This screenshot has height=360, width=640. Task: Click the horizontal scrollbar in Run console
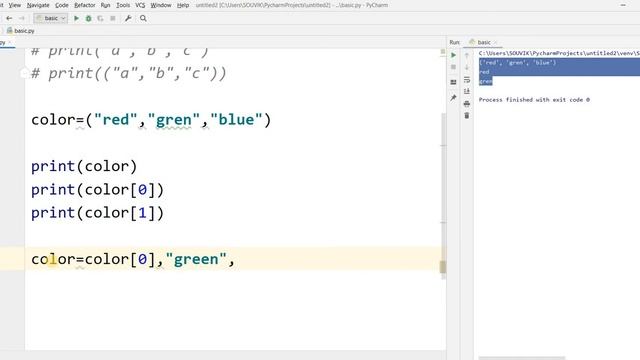pos(522,358)
